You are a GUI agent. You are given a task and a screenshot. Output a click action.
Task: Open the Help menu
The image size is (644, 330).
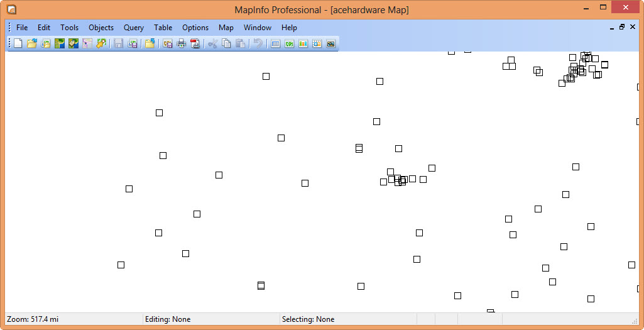(289, 28)
